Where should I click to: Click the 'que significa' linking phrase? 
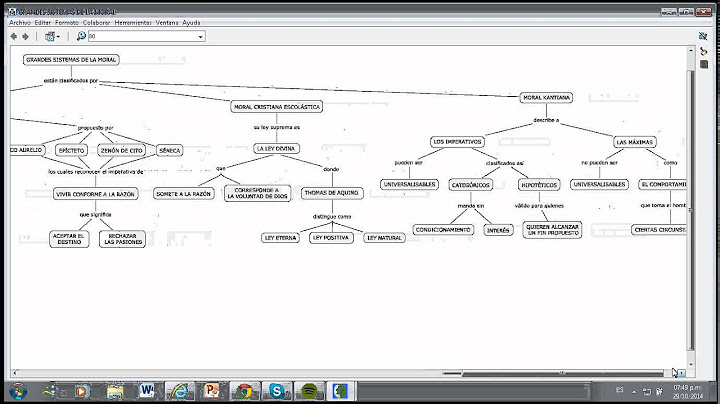click(x=95, y=214)
